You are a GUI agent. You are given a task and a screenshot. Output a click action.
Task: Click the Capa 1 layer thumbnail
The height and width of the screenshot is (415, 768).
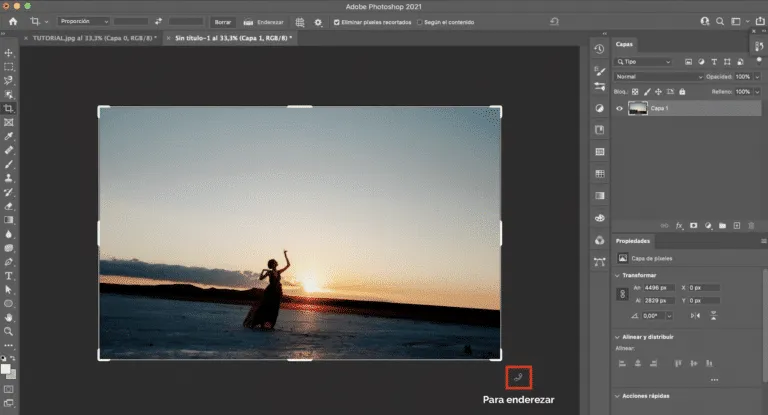(x=637, y=108)
